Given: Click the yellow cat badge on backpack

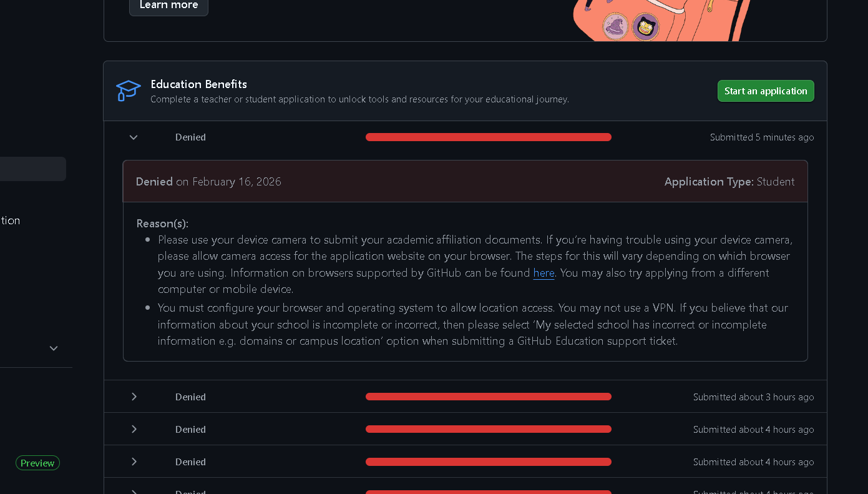Looking at the screenshot, I should click(x=645, y=27).
